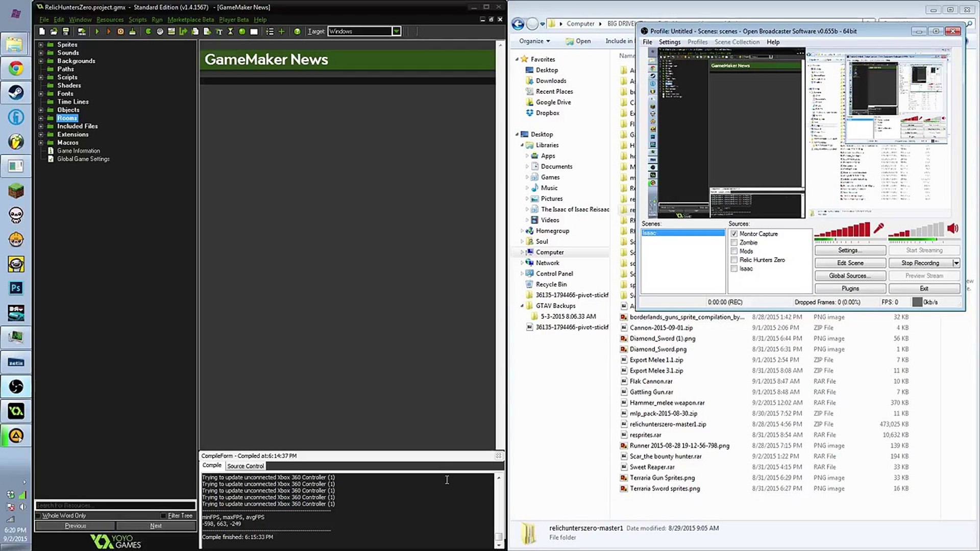Open the Target platform dropdown
This screenshot has width=980, height=551.
[396, 32]
